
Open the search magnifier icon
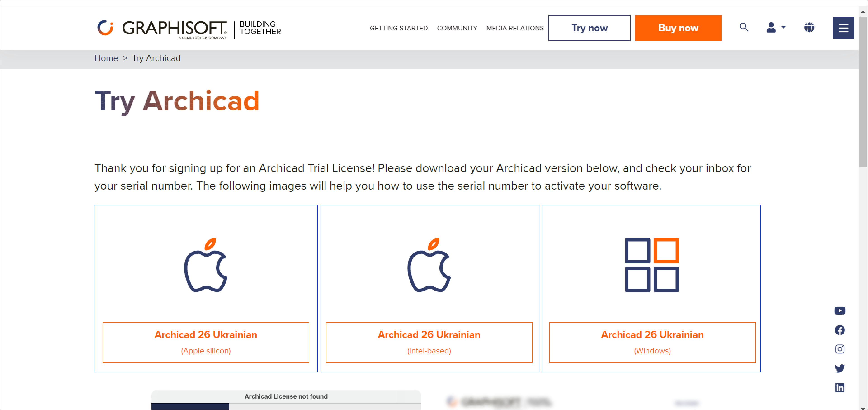tap(744, 27)
